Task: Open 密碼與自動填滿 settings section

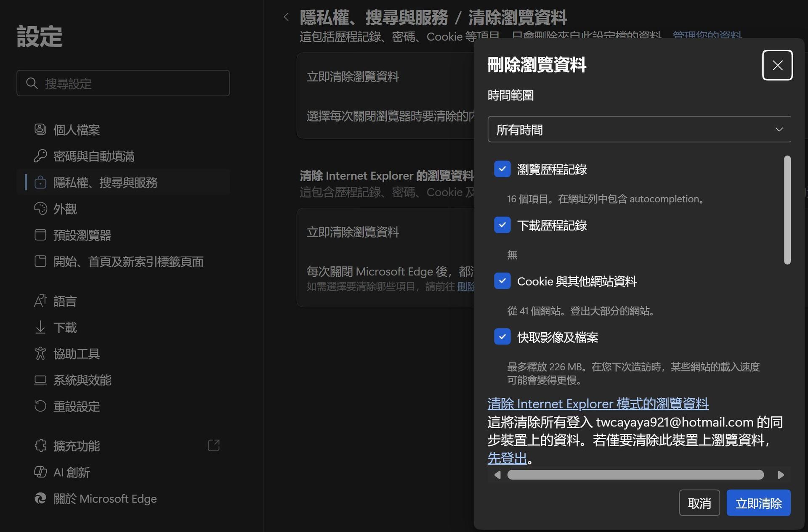Action: point(123,156)
